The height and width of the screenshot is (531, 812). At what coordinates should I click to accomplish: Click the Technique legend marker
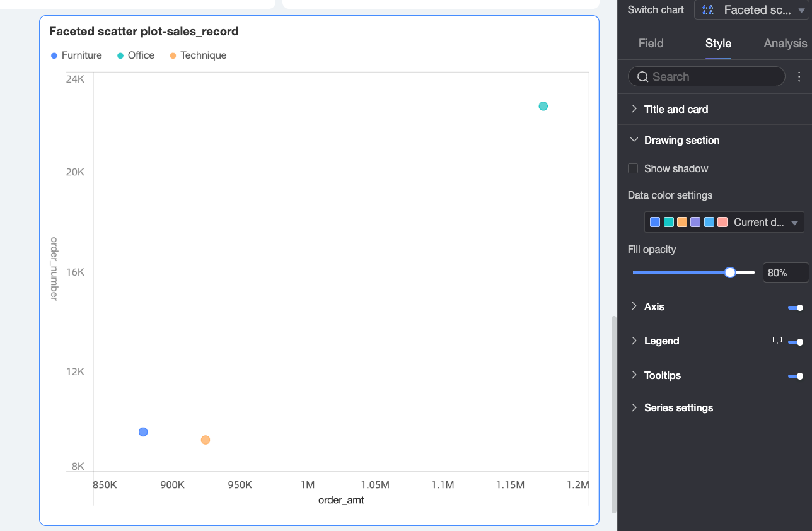pyautogui.click(x=173, y=55)
